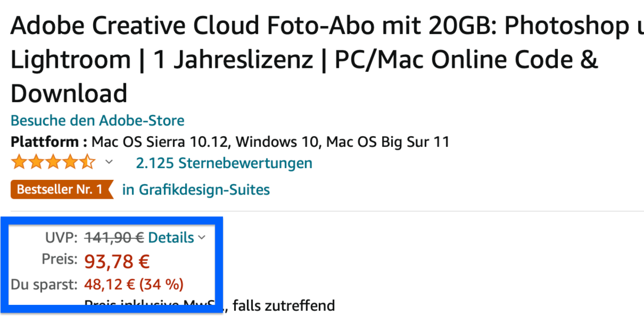Expand the rating breakdown chevron beside stars
This screenshot has height=332, width=644.
coord(109,162)
